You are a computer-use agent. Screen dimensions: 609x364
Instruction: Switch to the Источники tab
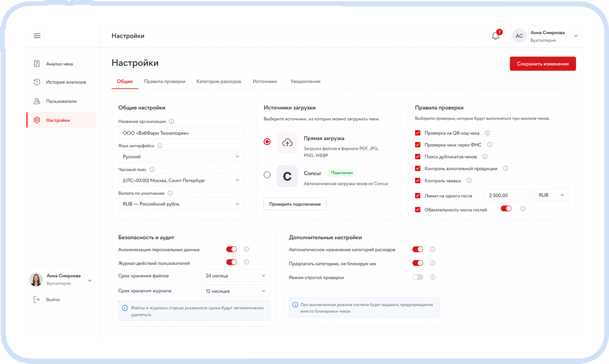(x=265, y=81)
